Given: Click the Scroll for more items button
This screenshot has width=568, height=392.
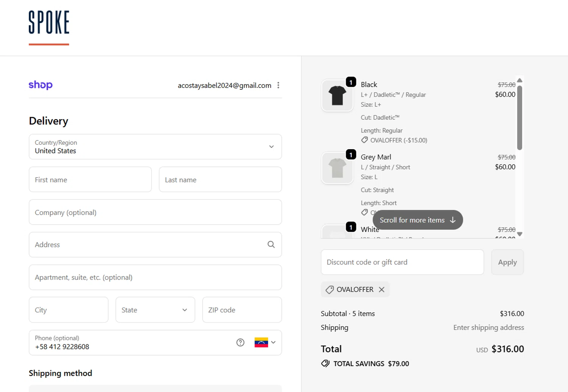Looking at the screenshot, I should [x=418, y=220].
